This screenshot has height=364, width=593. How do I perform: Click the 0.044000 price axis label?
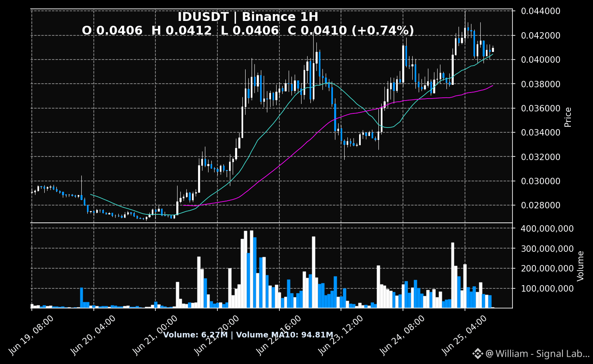pos(541,11)
